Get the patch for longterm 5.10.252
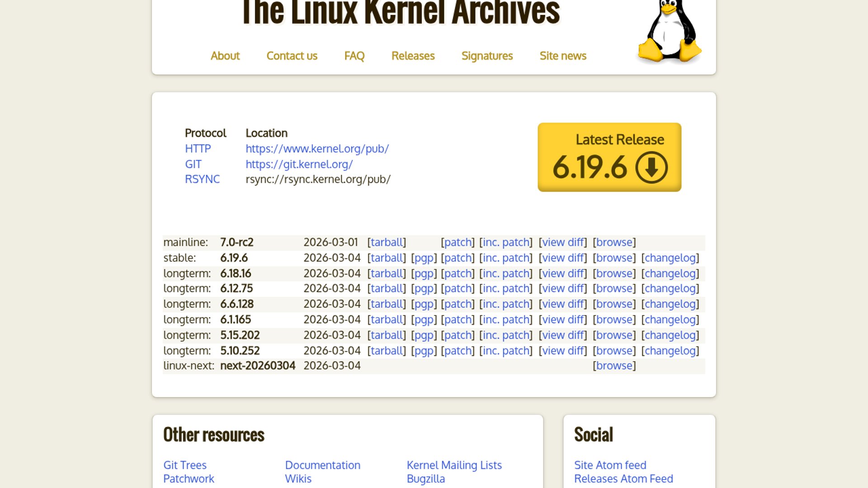Screen dimensions: 868x488 click(x=458, y=351)
